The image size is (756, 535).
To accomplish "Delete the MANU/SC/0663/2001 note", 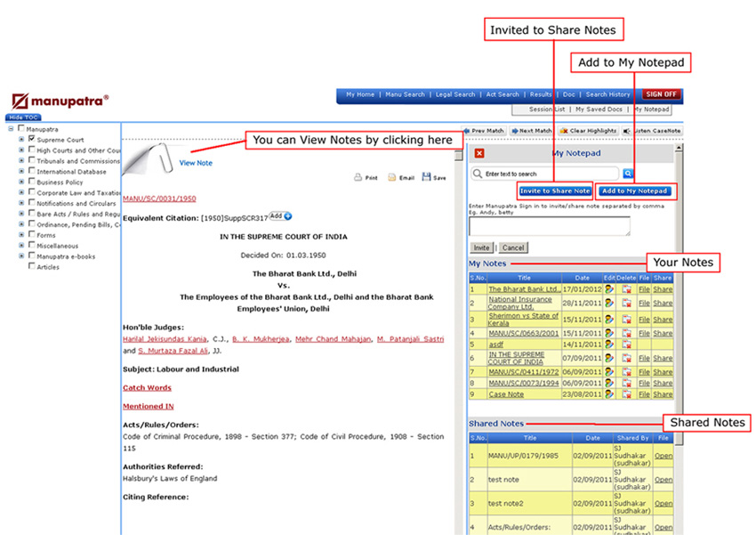I will [626, 333].
